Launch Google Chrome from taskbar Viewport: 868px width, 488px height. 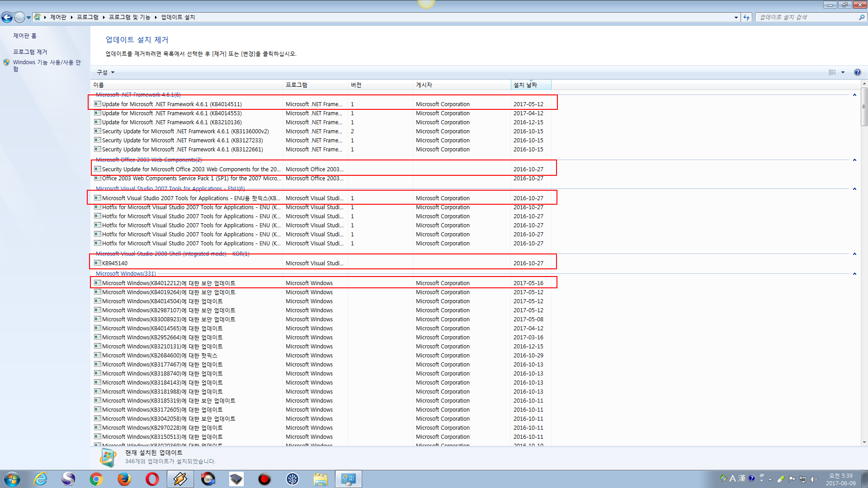coord(96,479)
